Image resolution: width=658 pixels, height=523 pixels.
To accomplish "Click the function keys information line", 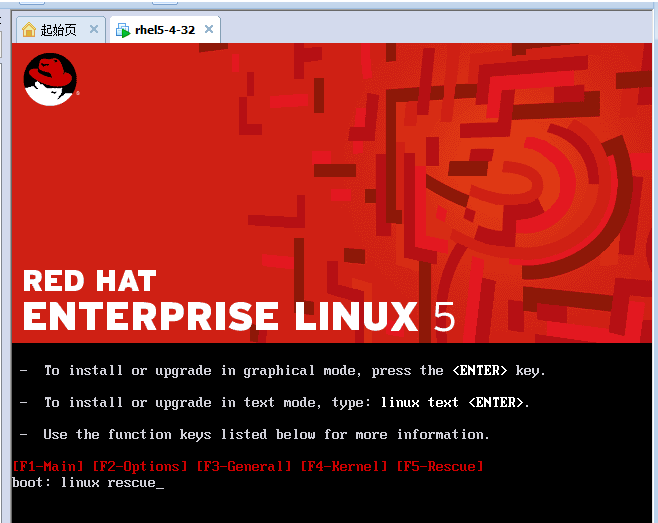I will (x=254, y=434).
